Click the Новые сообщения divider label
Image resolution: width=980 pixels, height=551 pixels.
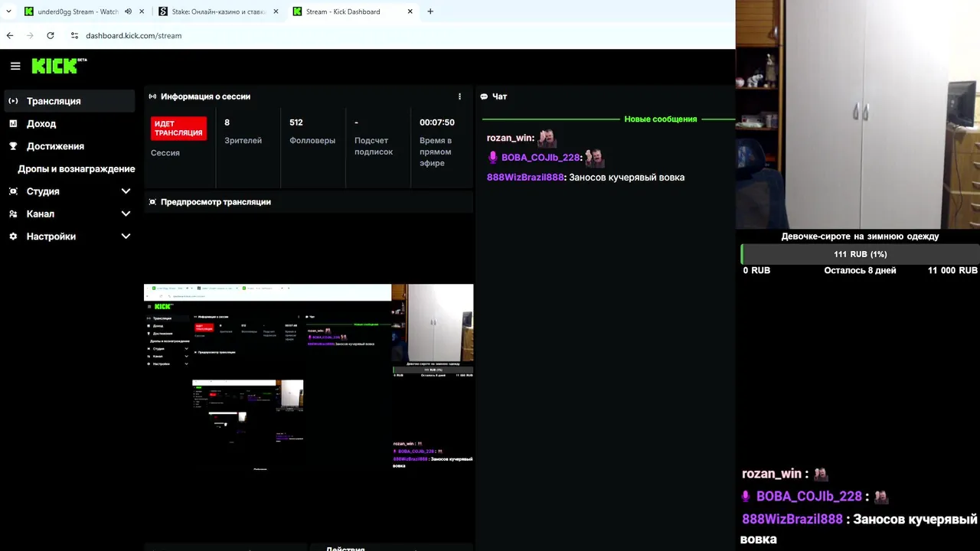661,119
